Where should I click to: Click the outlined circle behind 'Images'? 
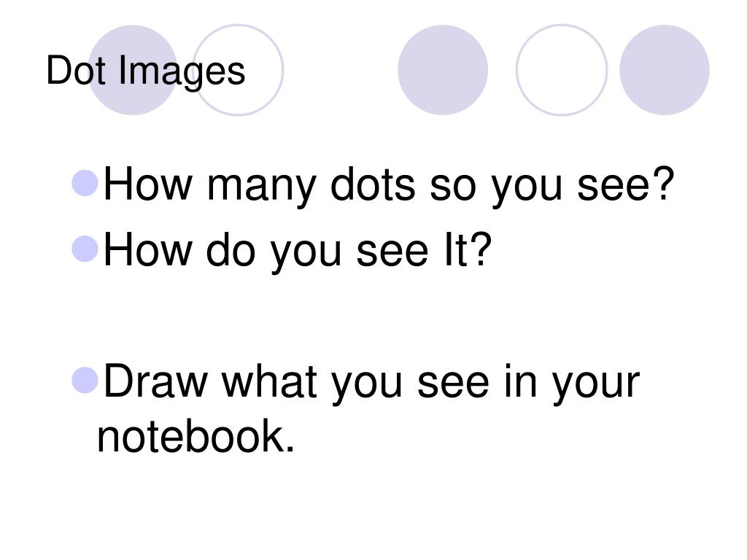point(239,70)
